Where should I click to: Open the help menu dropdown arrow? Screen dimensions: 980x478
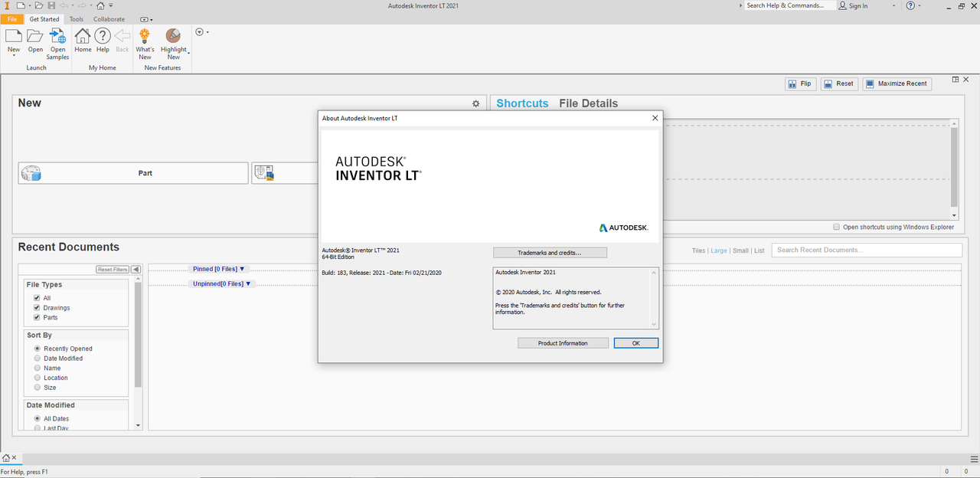920,5
